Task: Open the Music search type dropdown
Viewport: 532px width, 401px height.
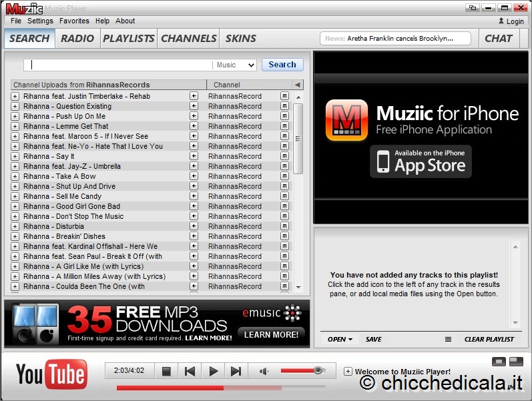Action: tap(236, 65)
